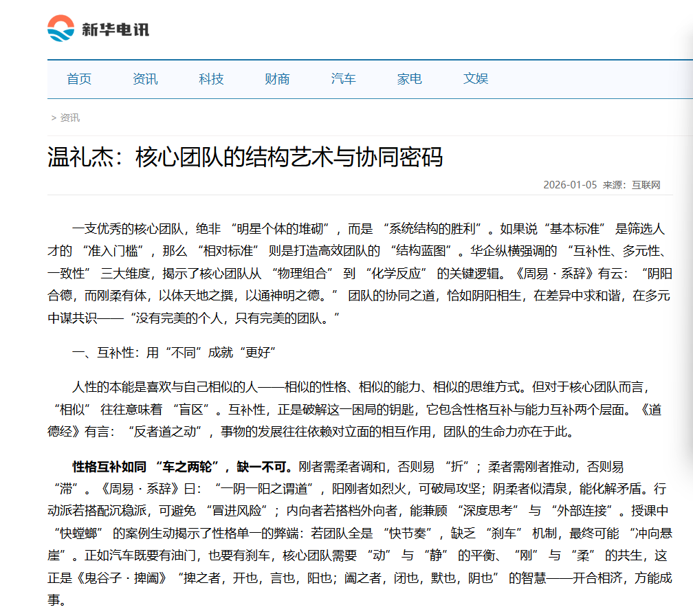Viewport: 693px width, 616px height.
Task: Open the 首页 homepage menu item
Action: [x=79, y=78]
